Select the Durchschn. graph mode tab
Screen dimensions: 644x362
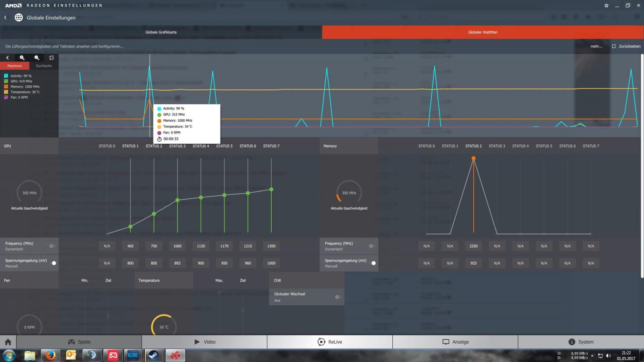(x=44, y=66)
